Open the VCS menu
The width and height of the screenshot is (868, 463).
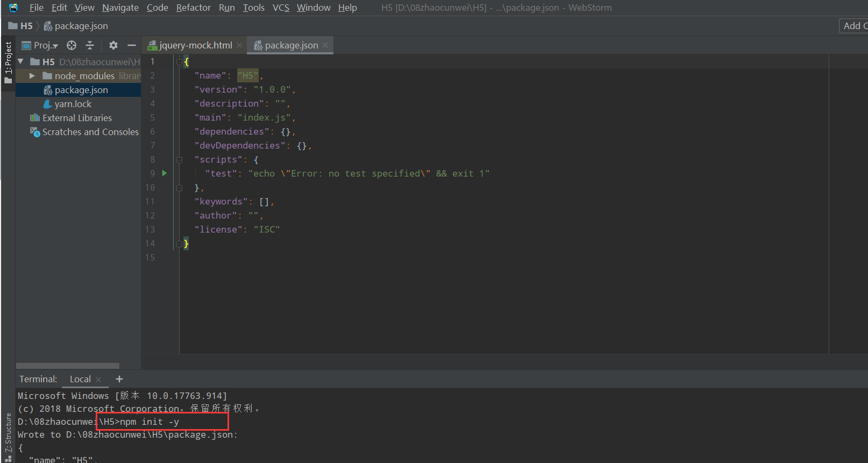coord(281,8)
